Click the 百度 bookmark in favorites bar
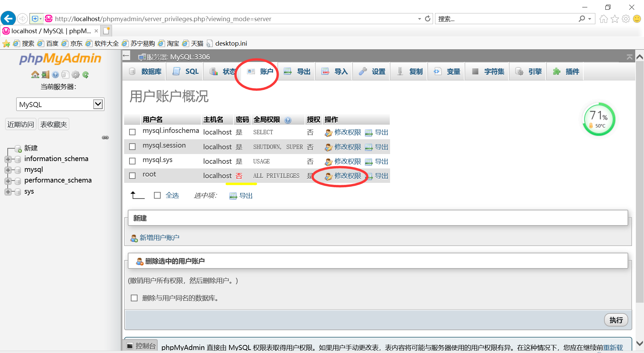The image size is (644, 353). click(48, 43)
